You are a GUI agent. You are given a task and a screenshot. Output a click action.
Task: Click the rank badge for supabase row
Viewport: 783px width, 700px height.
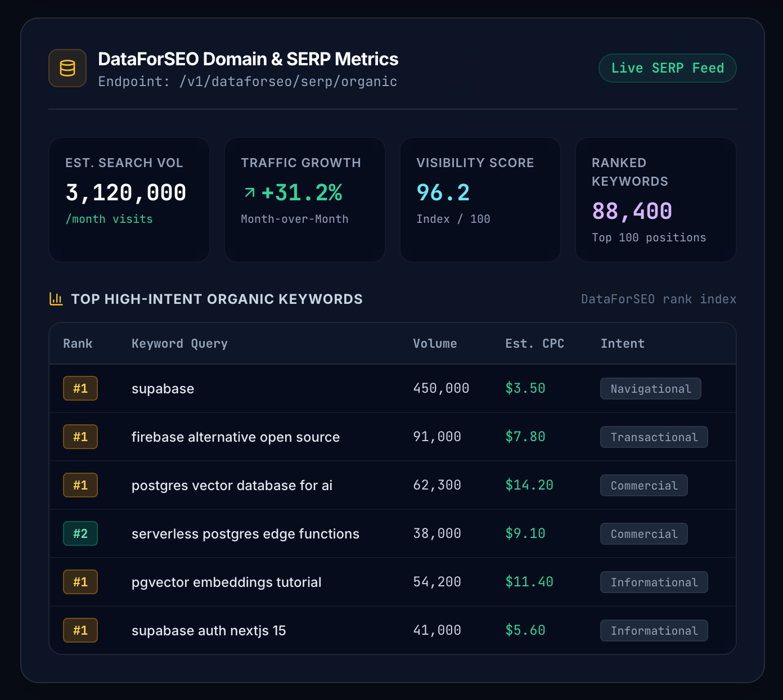click(80, 388)
